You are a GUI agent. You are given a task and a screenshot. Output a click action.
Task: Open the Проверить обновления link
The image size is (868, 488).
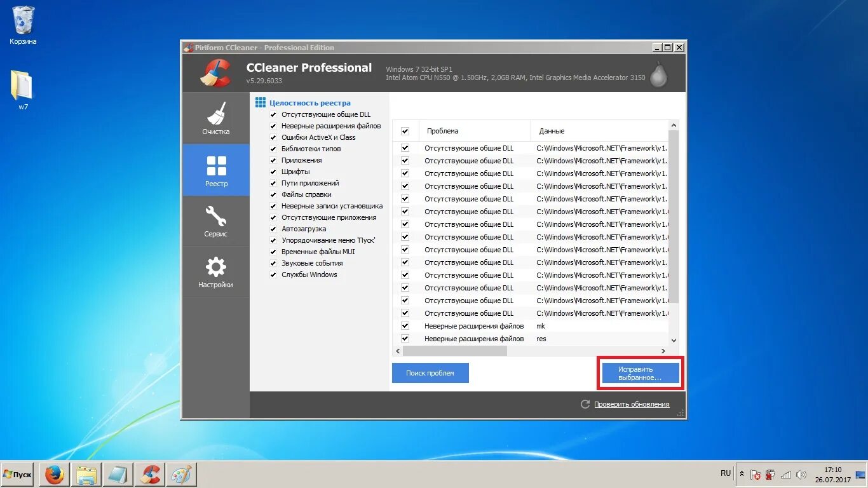pyautogui.click(x=632, y=404)
